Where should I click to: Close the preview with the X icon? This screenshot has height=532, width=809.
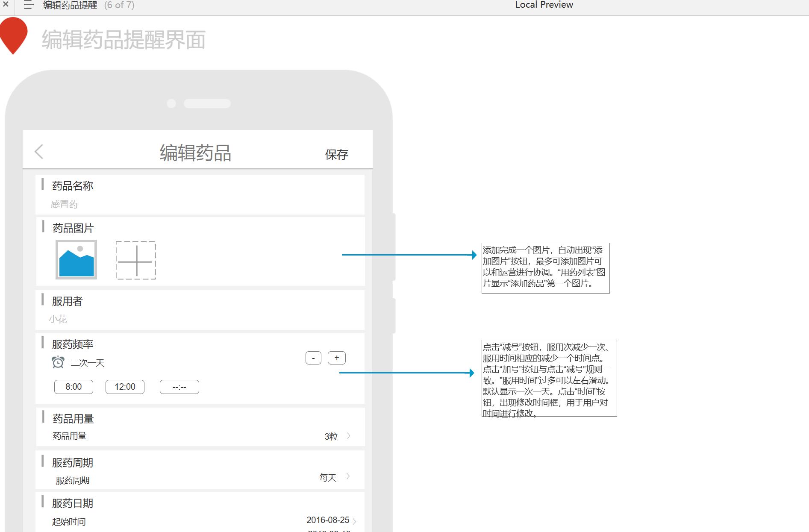tap(6, 4)
